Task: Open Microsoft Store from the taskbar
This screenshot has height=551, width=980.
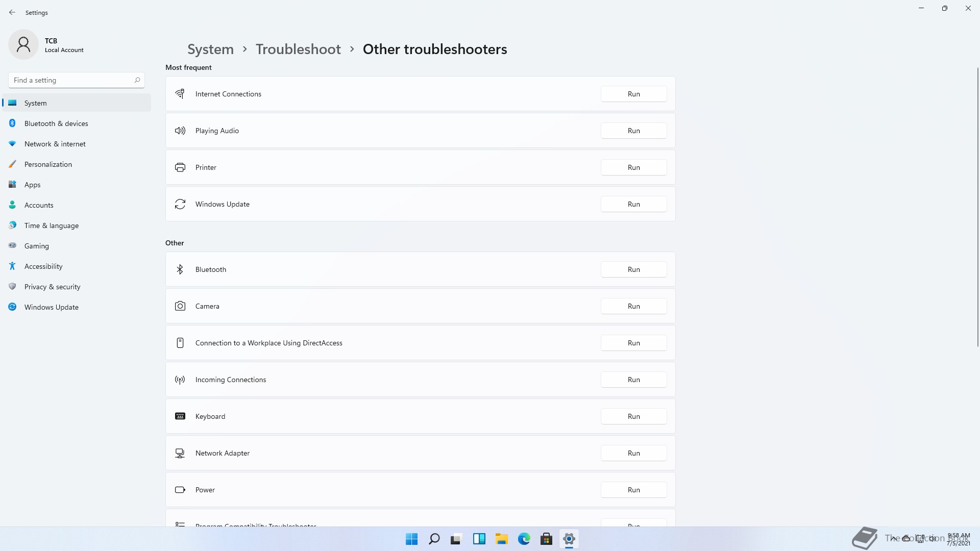Action: (546, 539)
